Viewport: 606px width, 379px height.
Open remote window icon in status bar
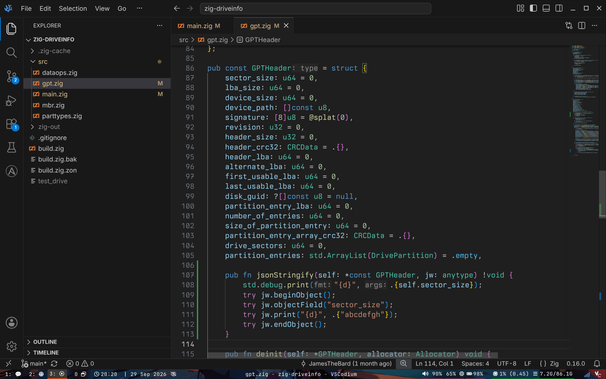tap(9, 364)
